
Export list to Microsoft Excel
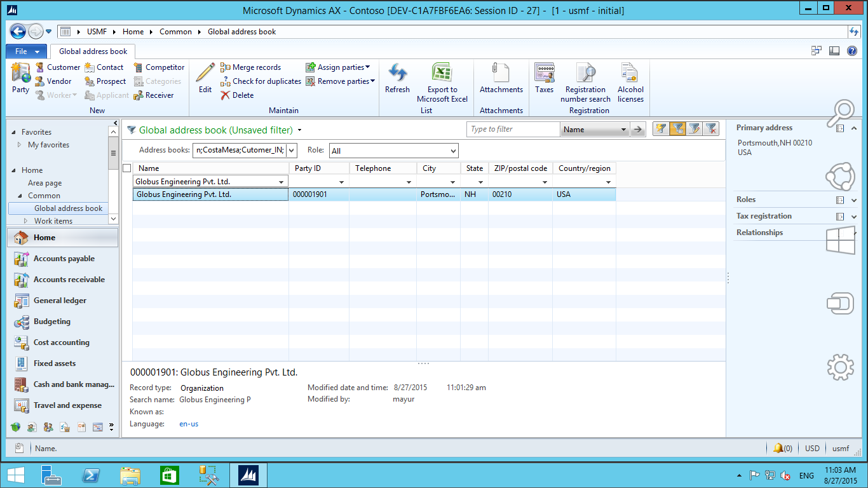[x=442, y=83]
